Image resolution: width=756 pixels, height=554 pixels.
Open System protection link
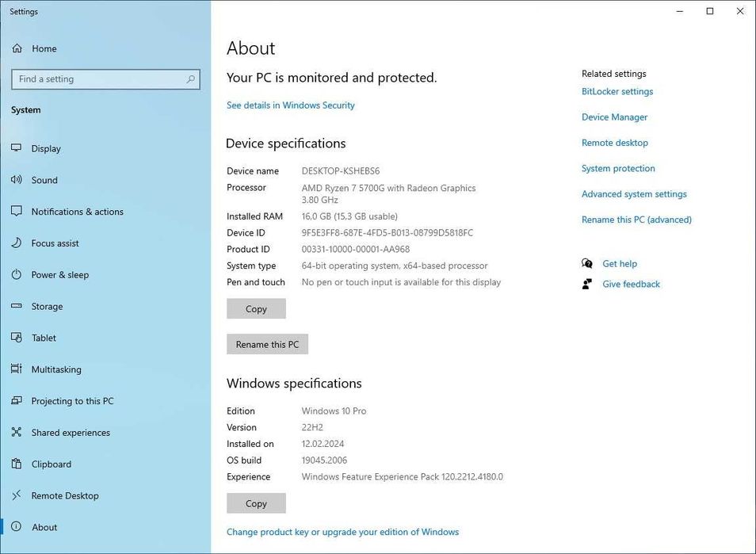(618, 168)
